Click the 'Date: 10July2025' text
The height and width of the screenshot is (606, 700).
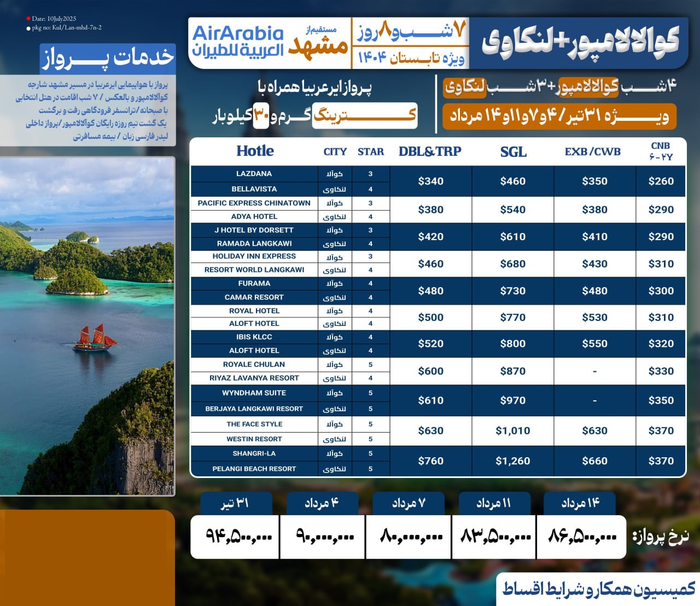pos(54,19)
